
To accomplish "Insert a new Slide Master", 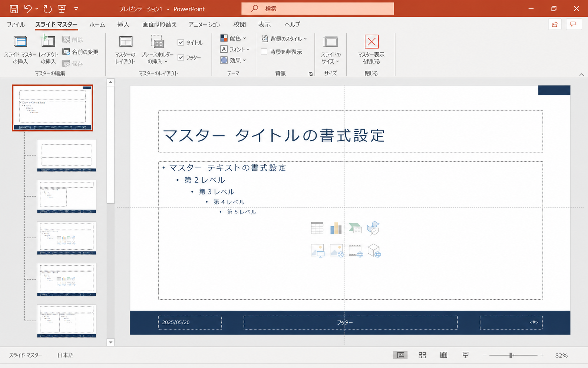I will tap(20, 50).
